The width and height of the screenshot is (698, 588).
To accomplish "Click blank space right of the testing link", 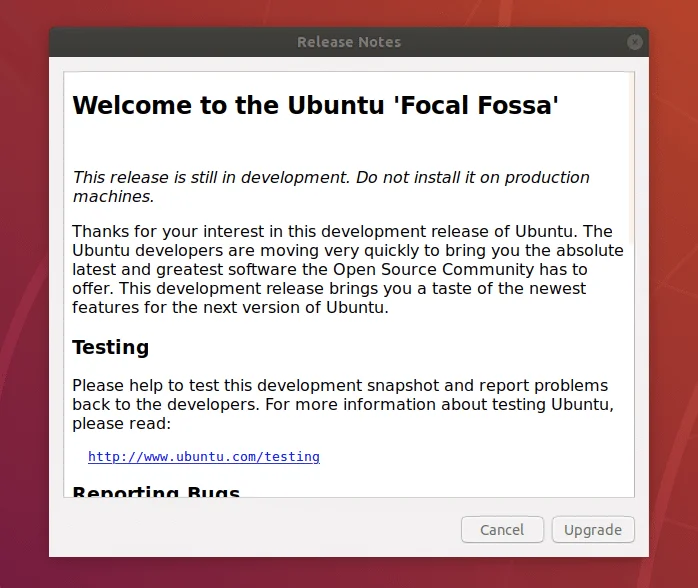I will [480, 457].
